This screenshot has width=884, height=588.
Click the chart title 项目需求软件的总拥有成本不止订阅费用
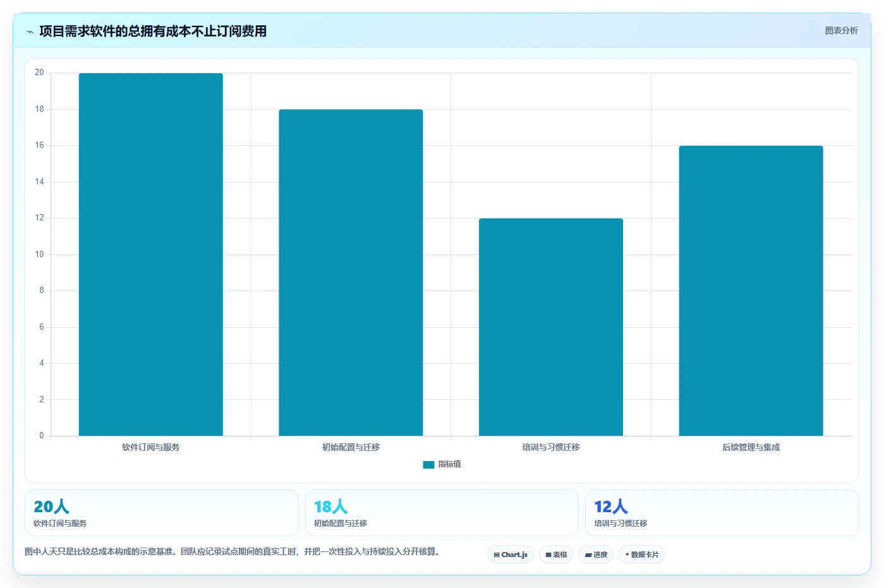[x=153, y=31]
